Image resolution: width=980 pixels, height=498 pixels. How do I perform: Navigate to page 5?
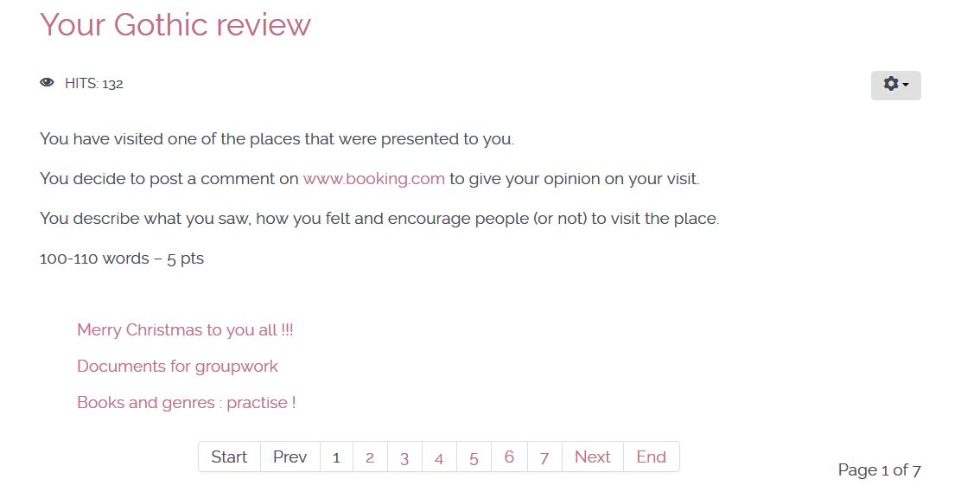point(474,457)
